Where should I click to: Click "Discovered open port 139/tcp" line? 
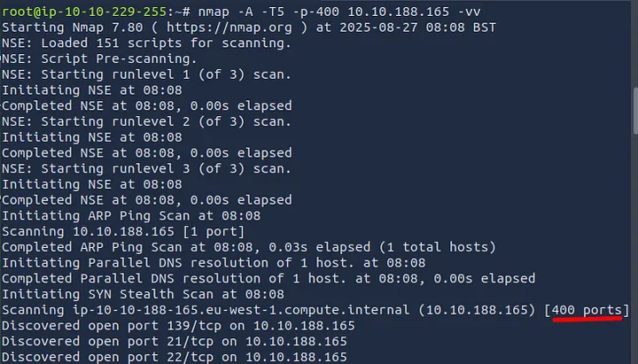177,326
